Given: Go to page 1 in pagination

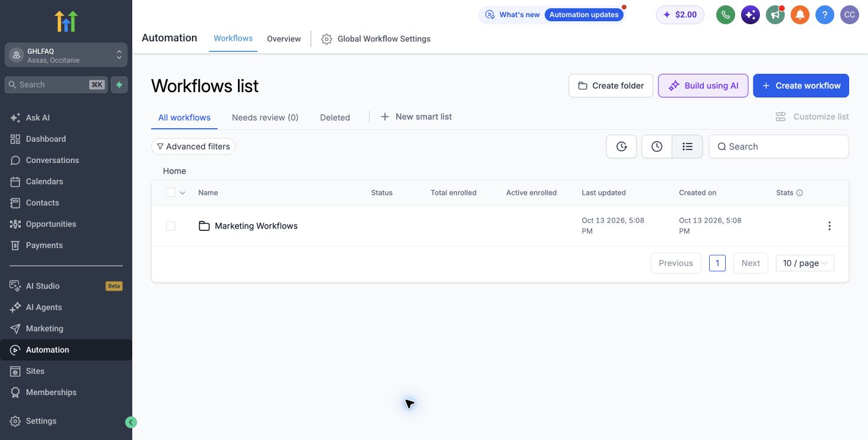Looking at the screenshot, I should [x=717, y=263].
